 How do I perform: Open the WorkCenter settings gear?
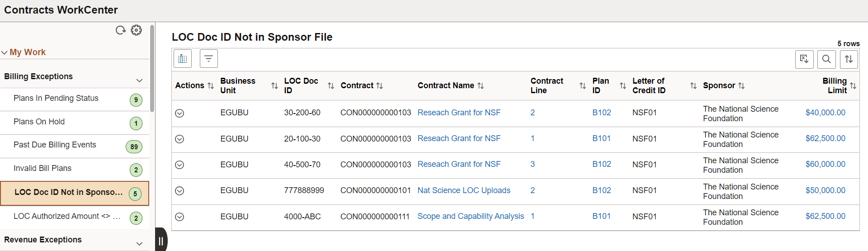[x=136, y=30]
